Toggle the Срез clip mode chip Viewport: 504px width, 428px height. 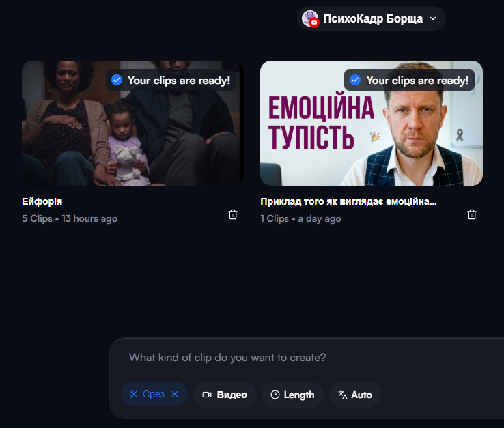click(154, 394)
